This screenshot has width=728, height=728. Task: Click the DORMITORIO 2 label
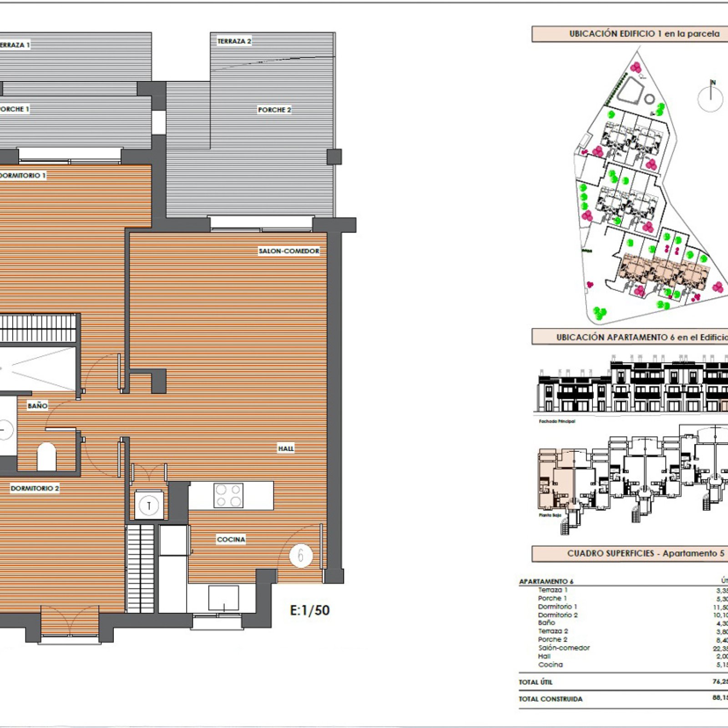[35, 488]
